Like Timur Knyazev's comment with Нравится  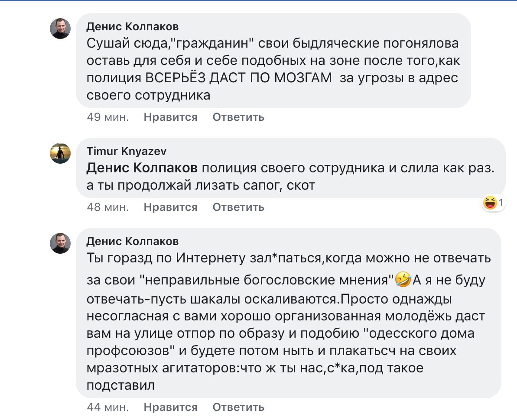click(170, 207)
